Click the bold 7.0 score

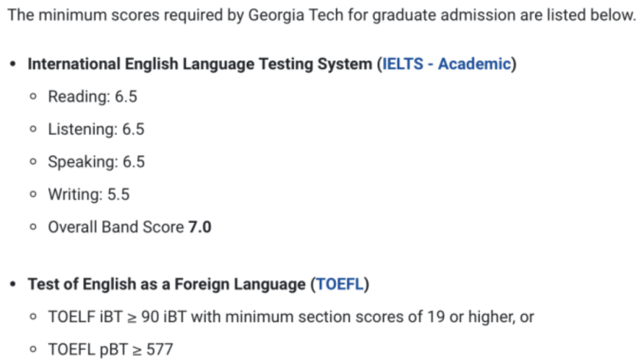(200, 226)
